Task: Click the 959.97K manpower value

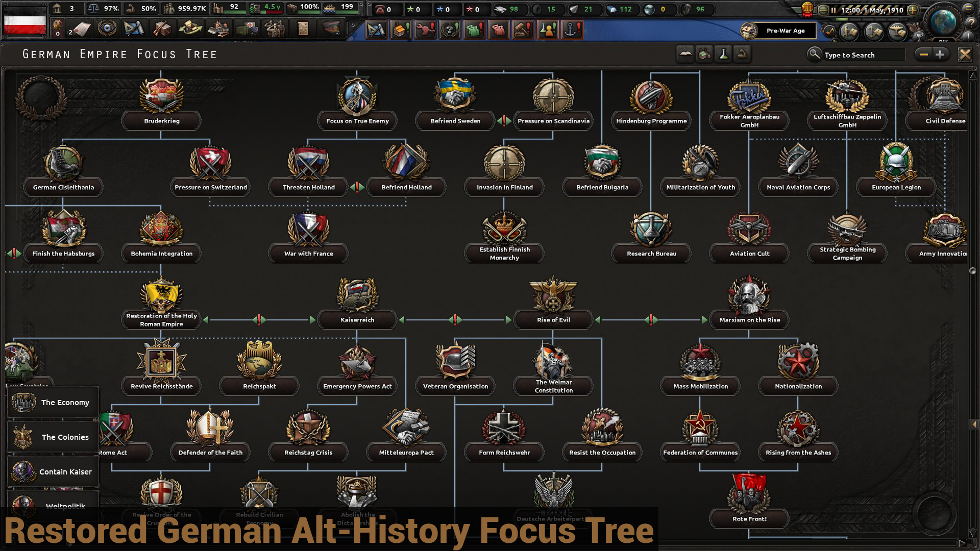Action: (192, 9)
